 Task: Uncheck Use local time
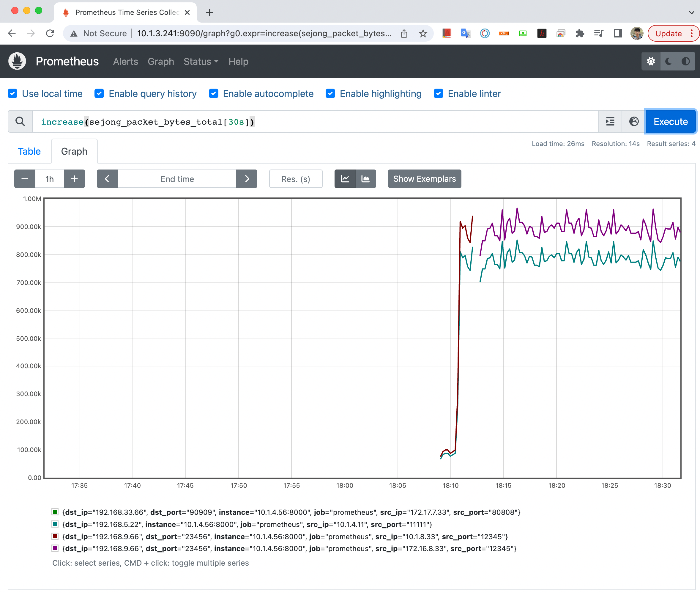click(x=13, y=93)
